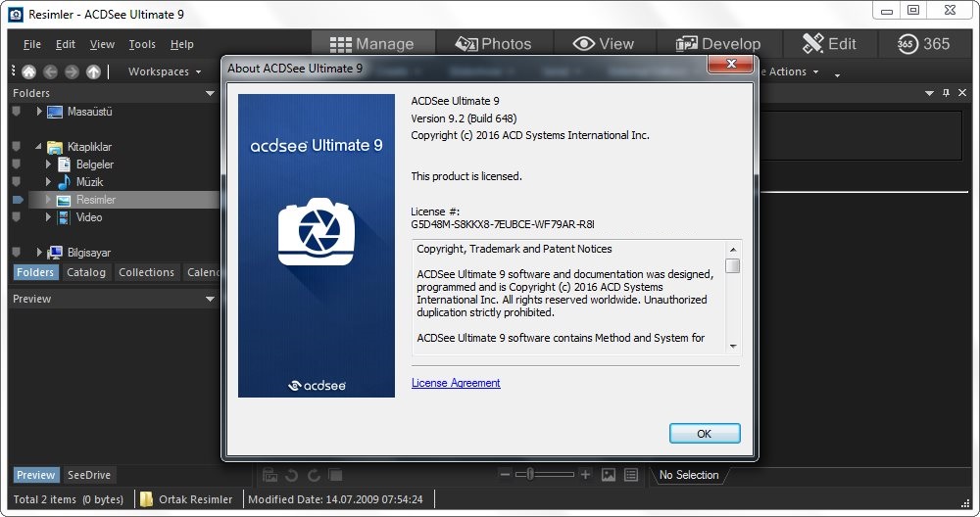The image size is (980, 517).
Task: Expand the Bilgisayar tree node
Action: click(39, 253)
